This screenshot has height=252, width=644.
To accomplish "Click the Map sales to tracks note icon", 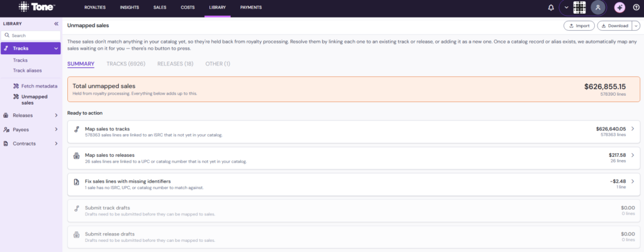I will [76, 129].
